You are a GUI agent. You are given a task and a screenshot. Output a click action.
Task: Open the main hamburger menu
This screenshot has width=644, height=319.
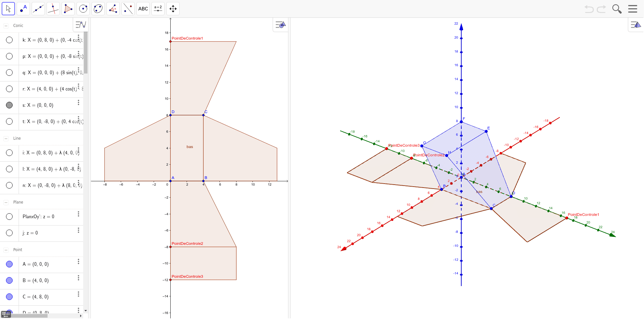click(633, 8)
